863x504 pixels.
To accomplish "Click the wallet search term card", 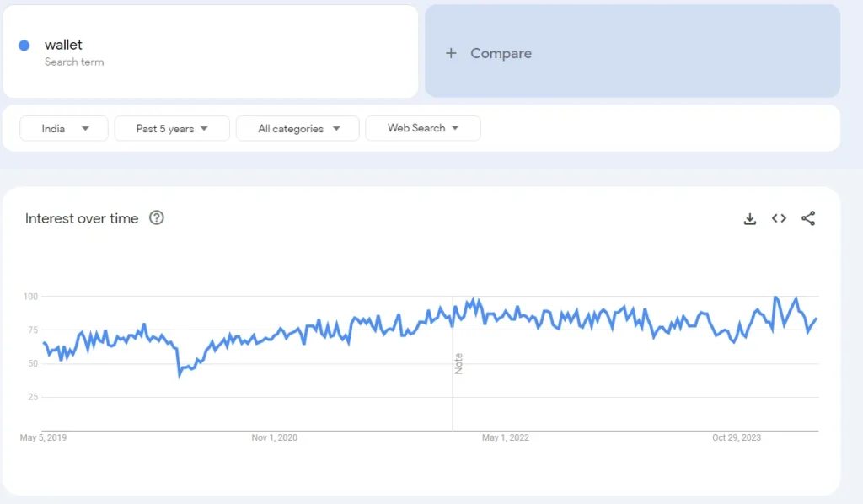I will [211, 51].
